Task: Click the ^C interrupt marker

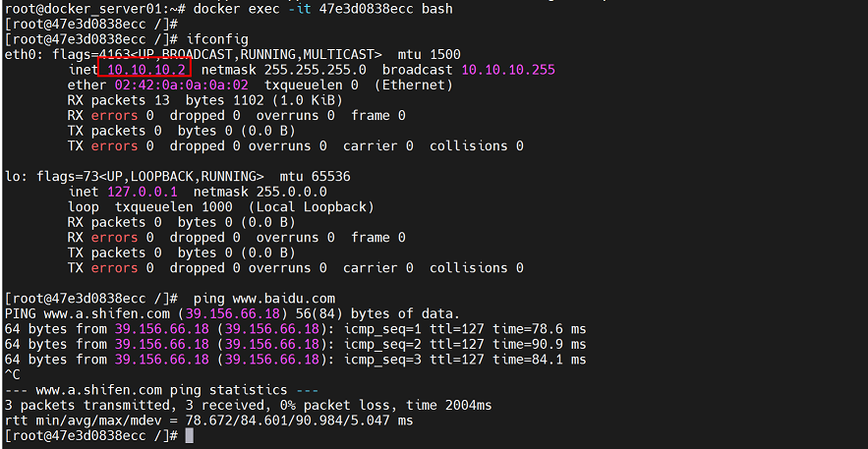Action: pos(13,374)
